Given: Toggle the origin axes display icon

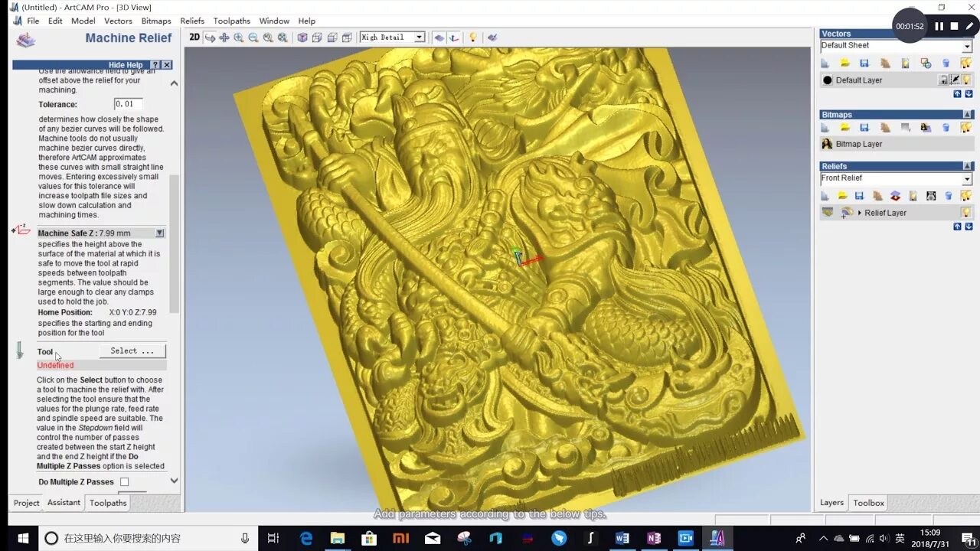Looking at the screenshot, I should click(454, 37).
